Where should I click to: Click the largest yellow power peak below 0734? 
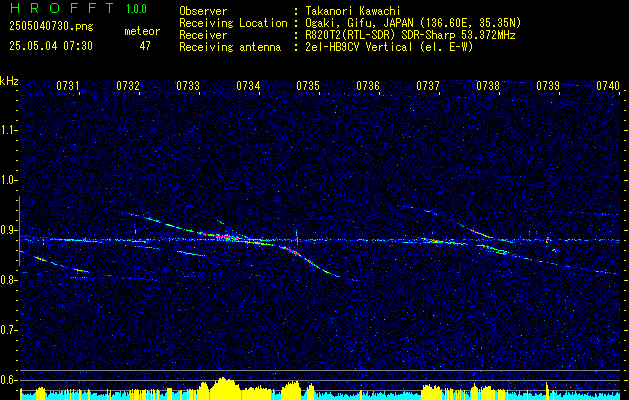225,386
